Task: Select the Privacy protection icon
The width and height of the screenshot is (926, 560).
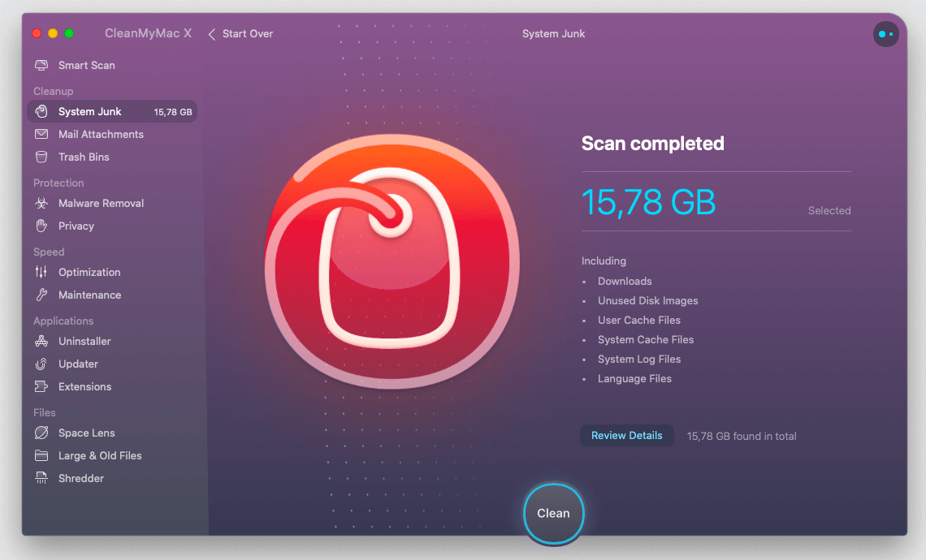Action: coord(41,226)
